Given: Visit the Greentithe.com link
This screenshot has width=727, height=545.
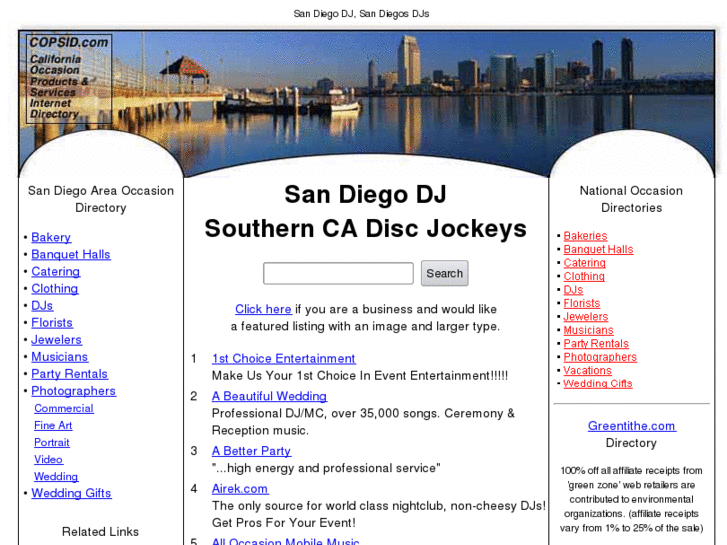Looking at the screenshot, I should pos(632,426).
